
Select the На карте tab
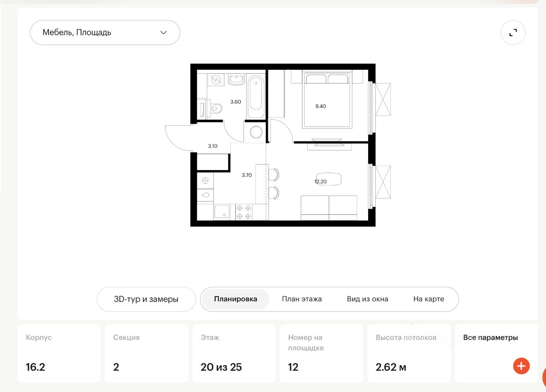tap(428, 299)
